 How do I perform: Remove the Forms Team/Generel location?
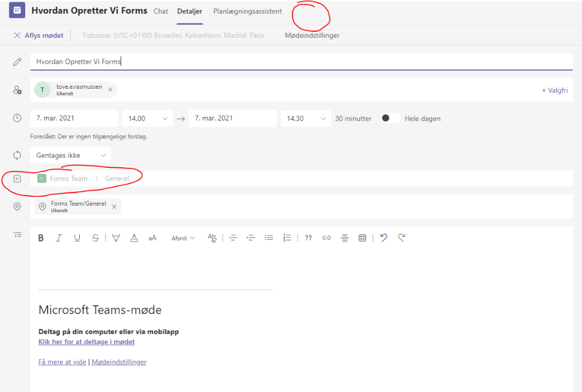pos(115,207)
